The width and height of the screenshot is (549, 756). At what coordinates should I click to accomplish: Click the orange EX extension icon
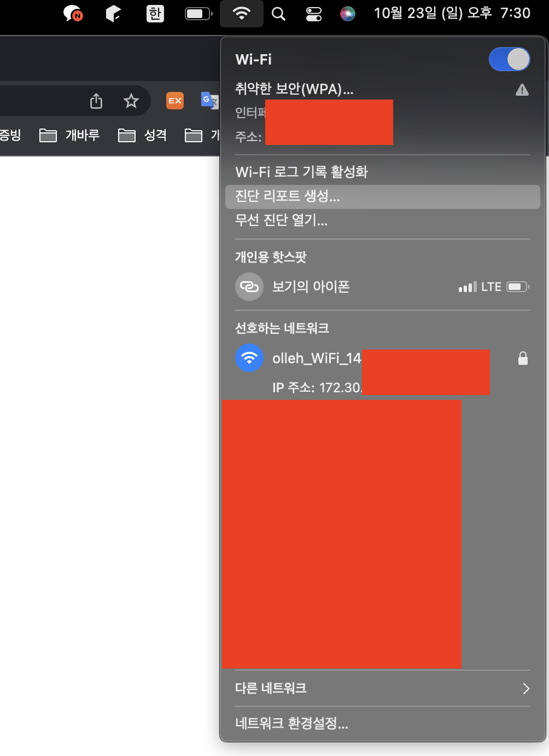point(175,101)
